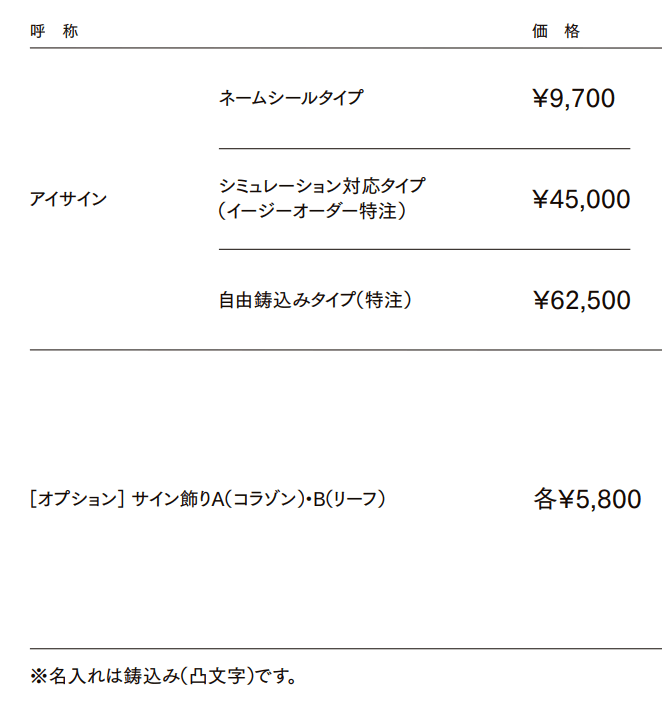The width and height of the screenshot is (662, 704).
Task: Select the ¥45,000 price
Action: click(x=581, y=199)
